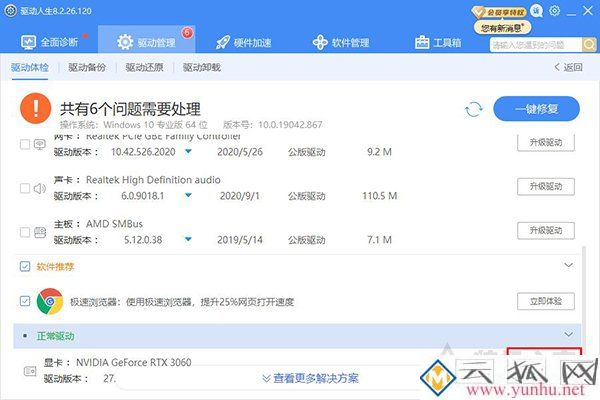Screen dimensions: 600x400
Task: Collapse the 正常驱动 section chevron
Action: tap(569, 335)
